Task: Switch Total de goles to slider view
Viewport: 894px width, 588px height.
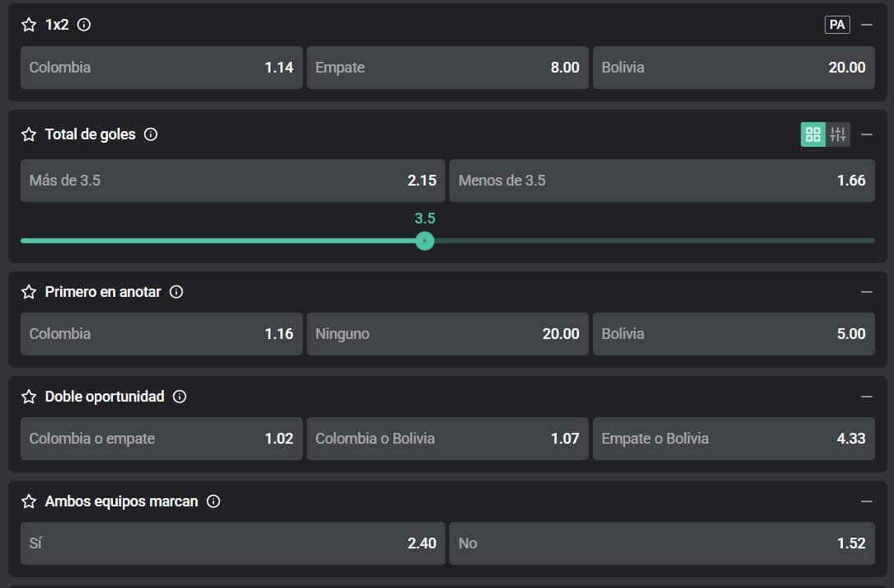Action: [x=838, y=134]
